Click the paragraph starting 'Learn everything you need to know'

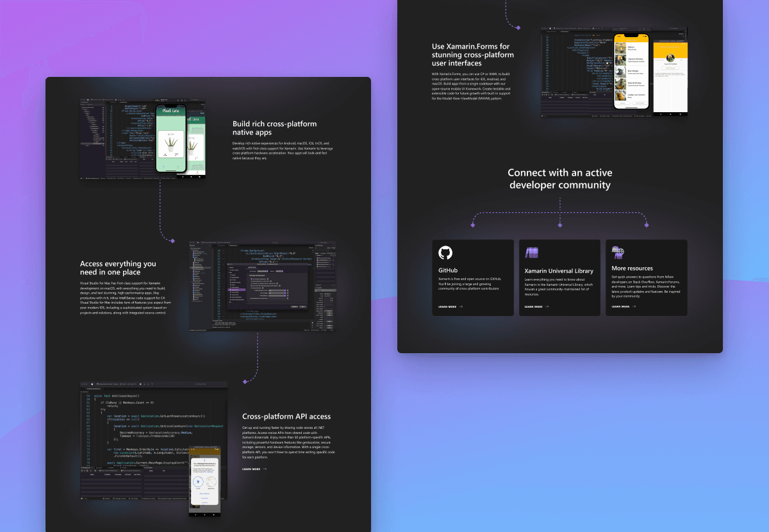click(x=559, y=287)
